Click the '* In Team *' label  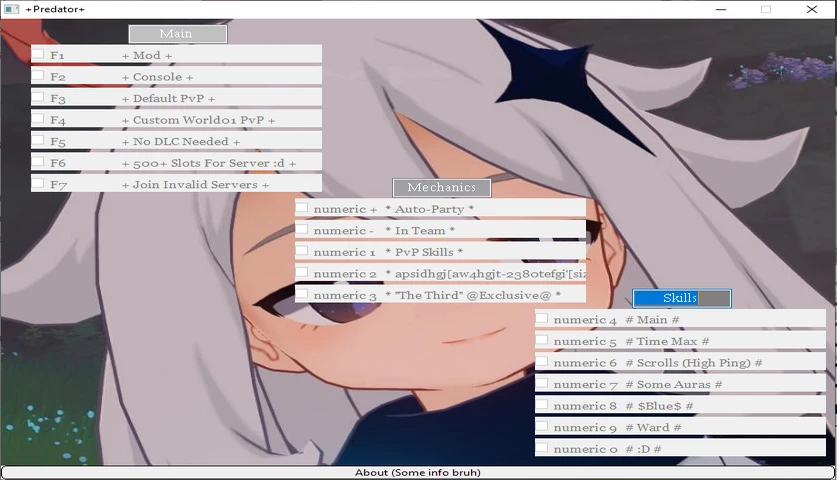coord(420,231)
